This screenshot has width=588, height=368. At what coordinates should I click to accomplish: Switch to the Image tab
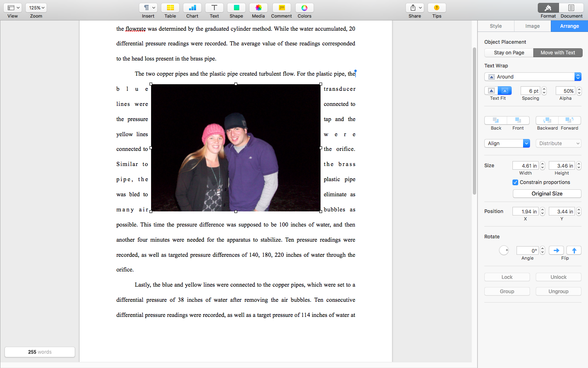pyautogui.click(x=532, y=26)
